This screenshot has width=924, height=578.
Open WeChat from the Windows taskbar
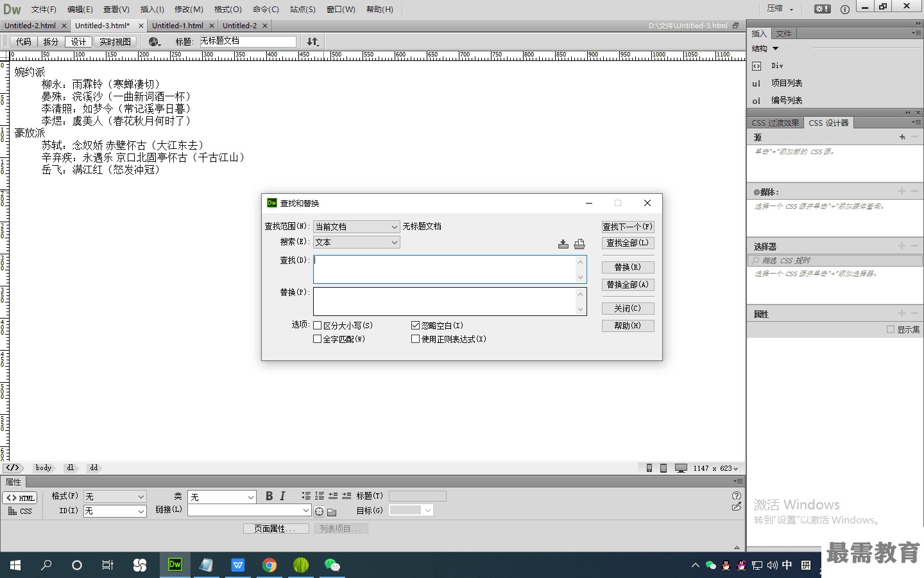332,565
